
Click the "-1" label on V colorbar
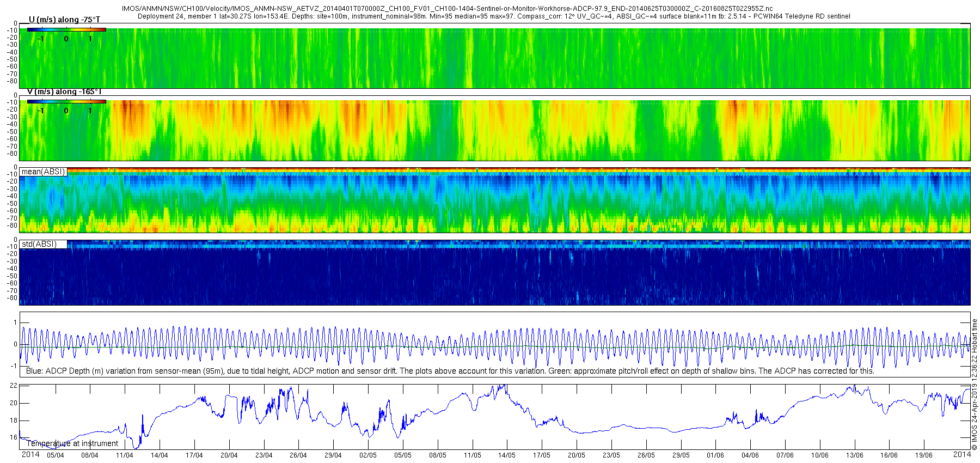pos(41,111)
